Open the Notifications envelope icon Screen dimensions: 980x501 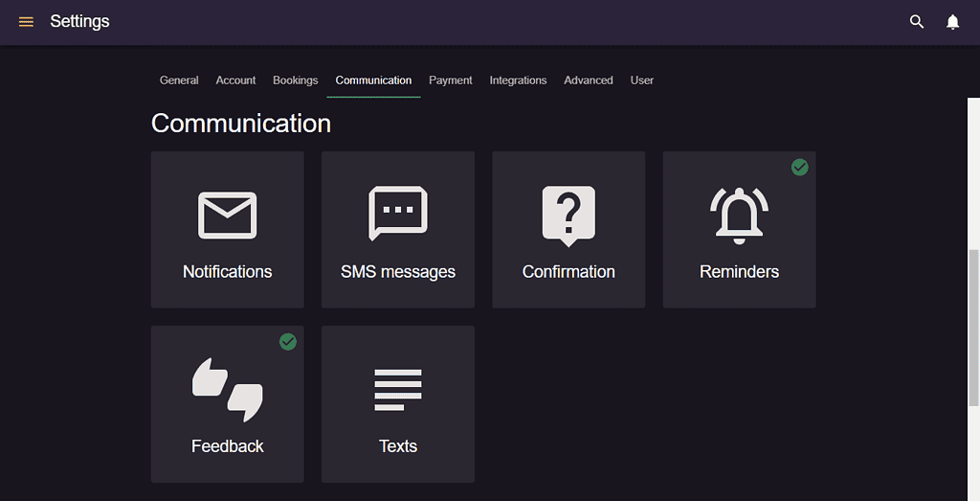tap(228, 216)
